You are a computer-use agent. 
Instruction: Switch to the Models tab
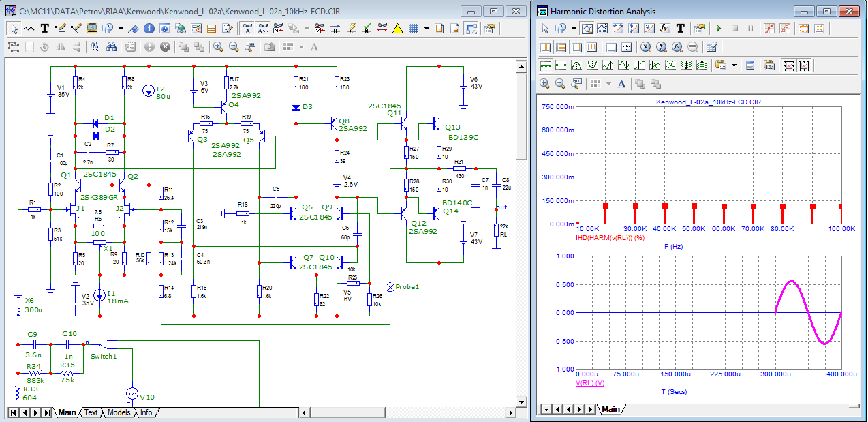tap(118, 412)
